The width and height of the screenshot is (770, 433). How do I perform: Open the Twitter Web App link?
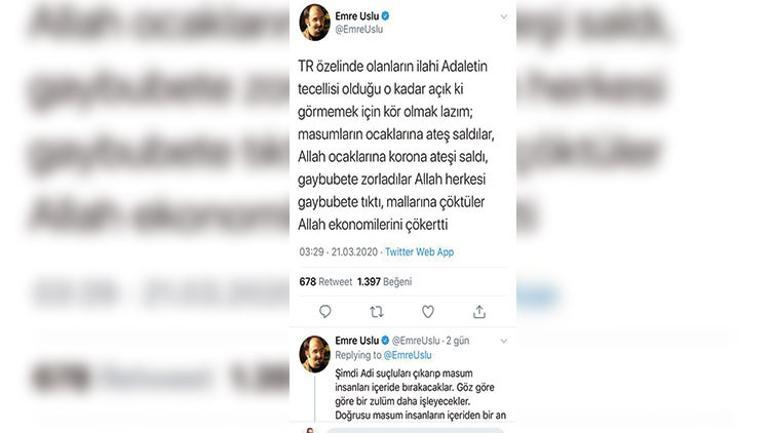[419, 252]
